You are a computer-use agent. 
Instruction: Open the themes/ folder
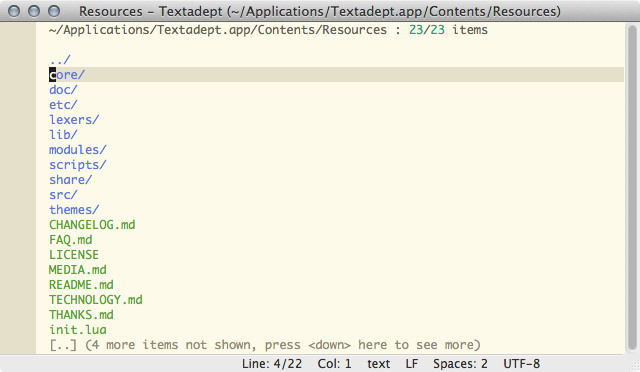point(74,210)
